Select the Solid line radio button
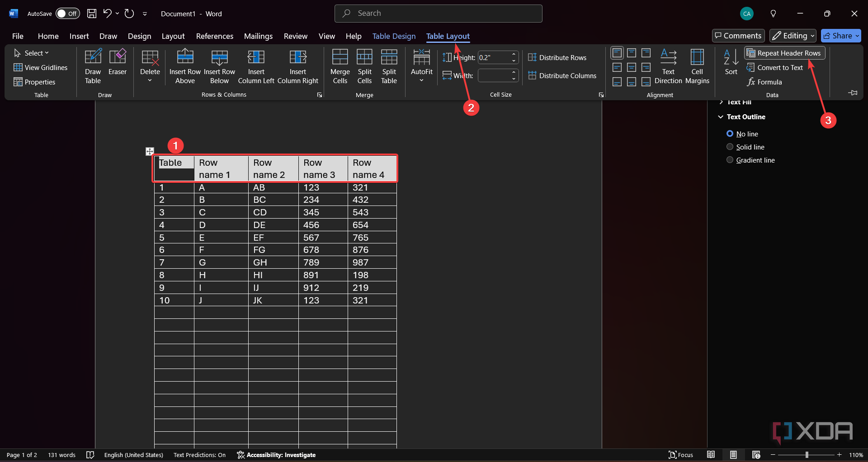Viewport: 868px width, 462px height. tap(730, 146)
